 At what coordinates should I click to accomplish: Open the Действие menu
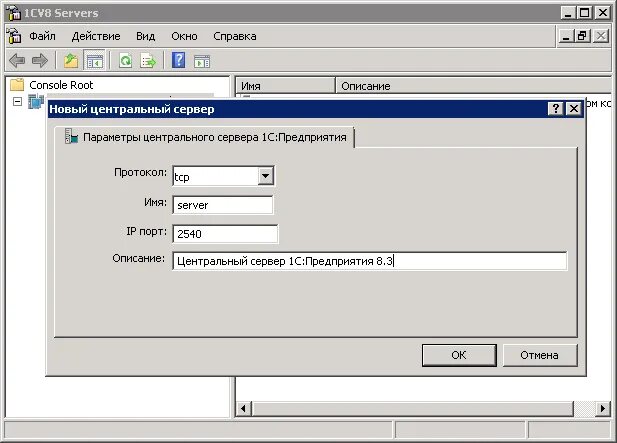pyautogui.click(x=96, y=36)
